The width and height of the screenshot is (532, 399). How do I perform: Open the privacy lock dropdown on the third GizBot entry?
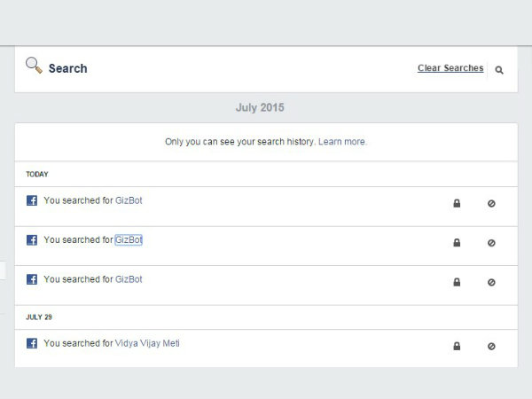pos(457,283)
